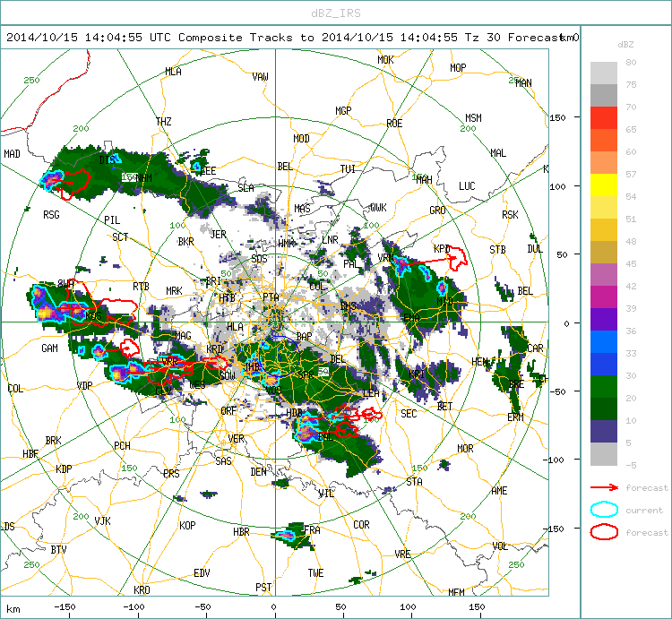The width and height of the screenshot is (672, 619).
Task: Click the CAR station label
Action: click(x=535, y=348)
